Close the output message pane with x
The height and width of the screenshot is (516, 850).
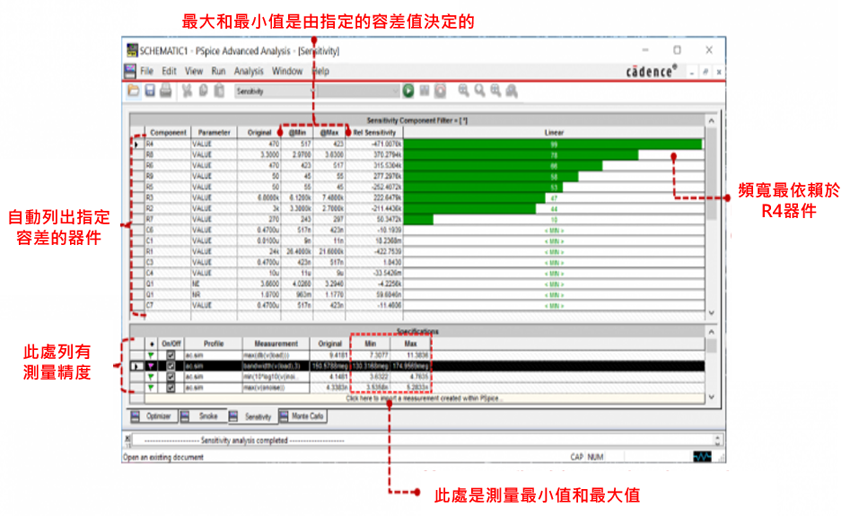(x=128, y=437)
